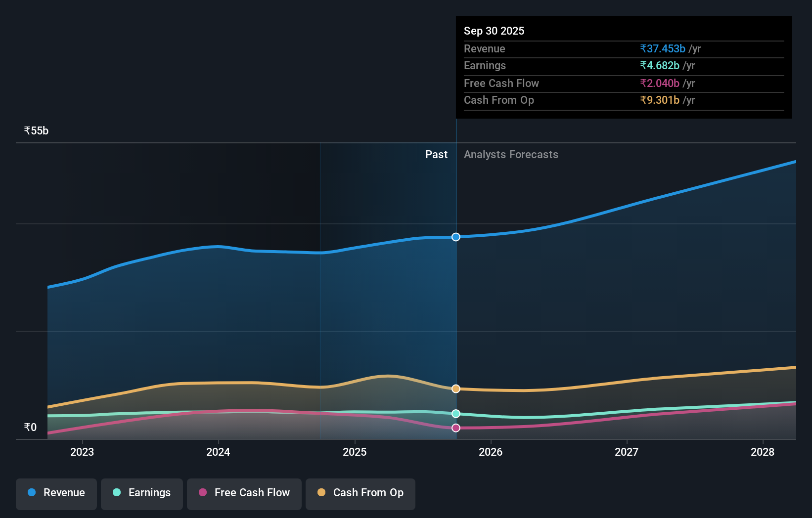812x518 pixels.
Task: Select the Earnings marker at Sep 30 2025
Action: tap(455, 414)
